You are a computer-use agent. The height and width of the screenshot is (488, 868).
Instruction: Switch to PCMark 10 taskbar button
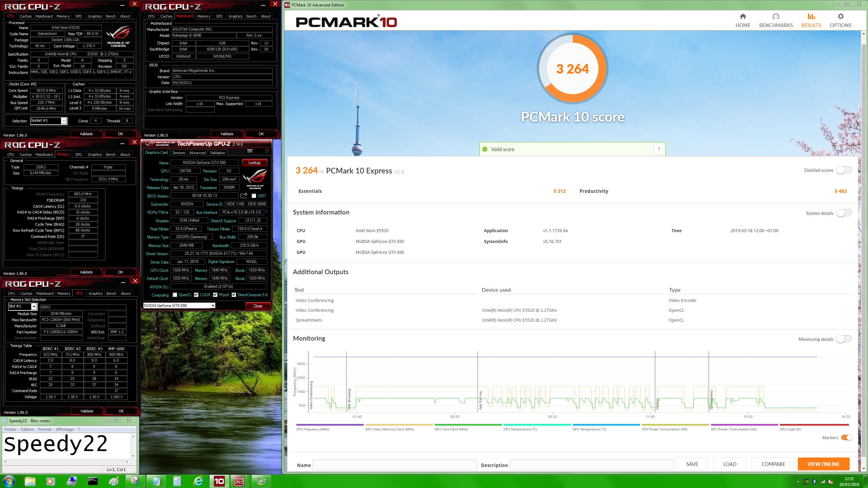[x=219, y=481]
